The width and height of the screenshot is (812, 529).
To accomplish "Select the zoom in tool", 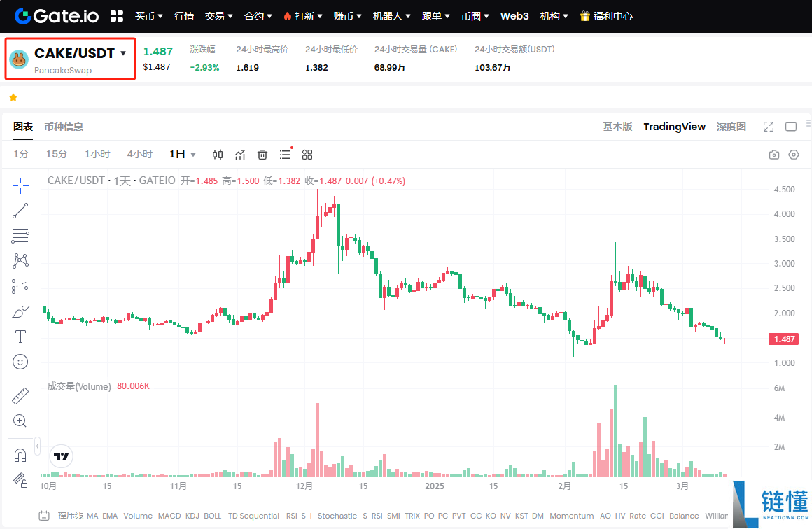I will coord(20,421).
